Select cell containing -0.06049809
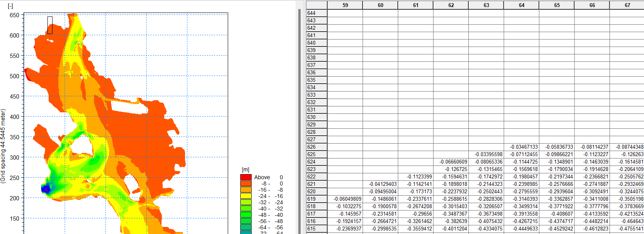This screenshot has width=644, height=234. tap(345, 199)
